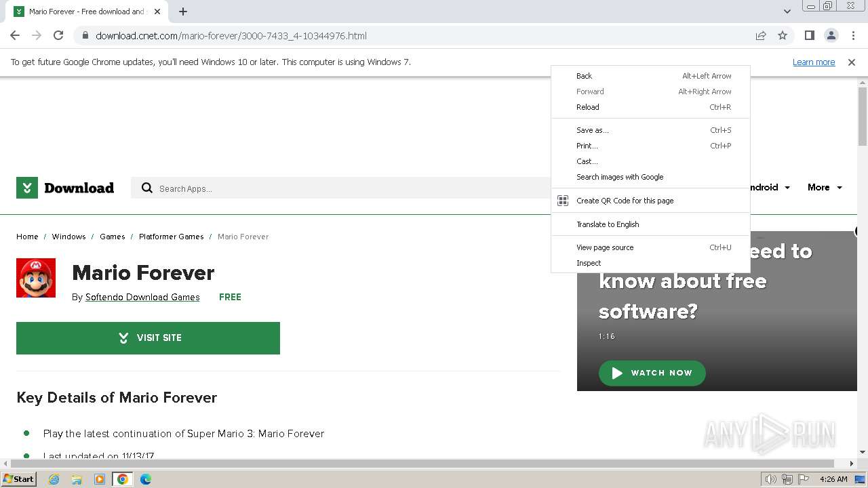Switch to Chrome taskbar icon

(x=122, y=479)
